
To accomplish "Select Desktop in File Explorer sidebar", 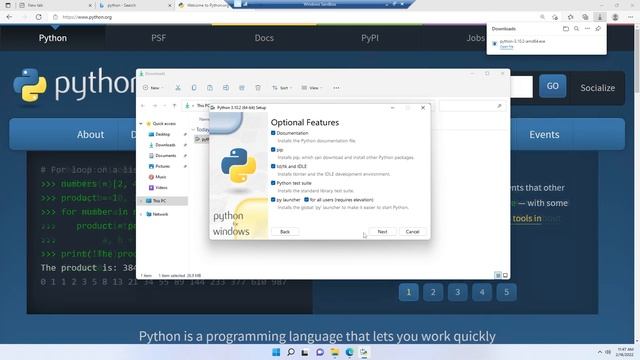I will tap(162, 134).
